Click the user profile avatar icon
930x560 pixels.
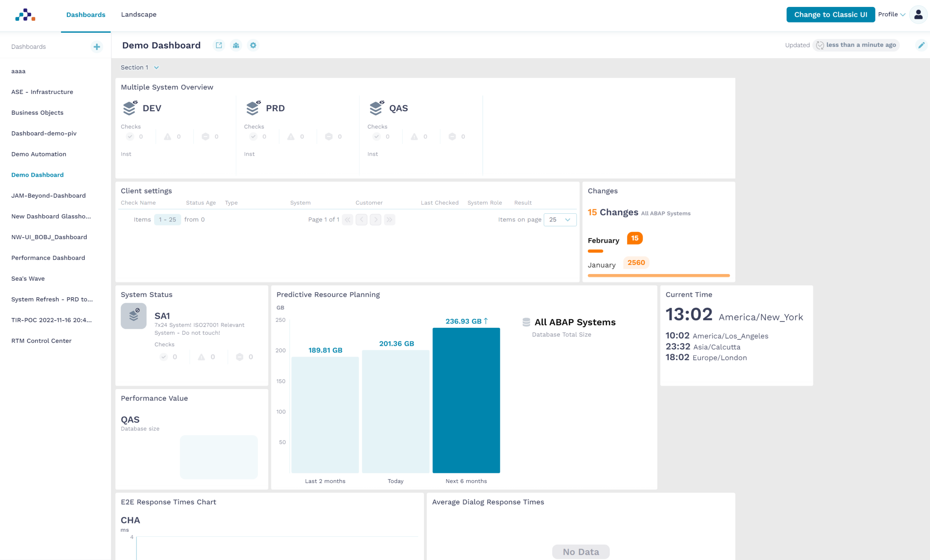(x=918, y=14)
